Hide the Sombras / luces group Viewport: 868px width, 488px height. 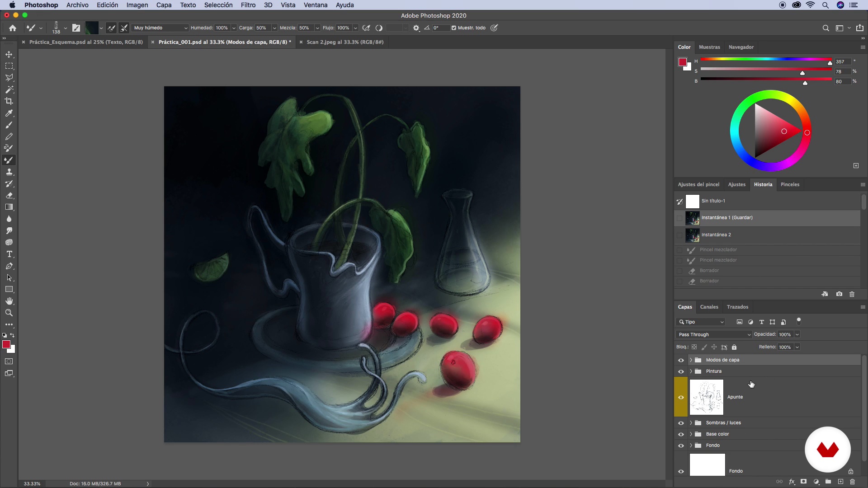681,423
